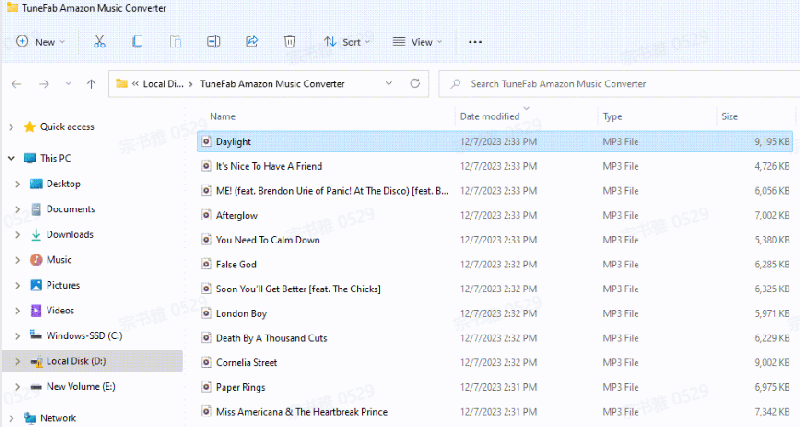
Task: Click the Delete trash can icon
Action: [x=289, y=42]
